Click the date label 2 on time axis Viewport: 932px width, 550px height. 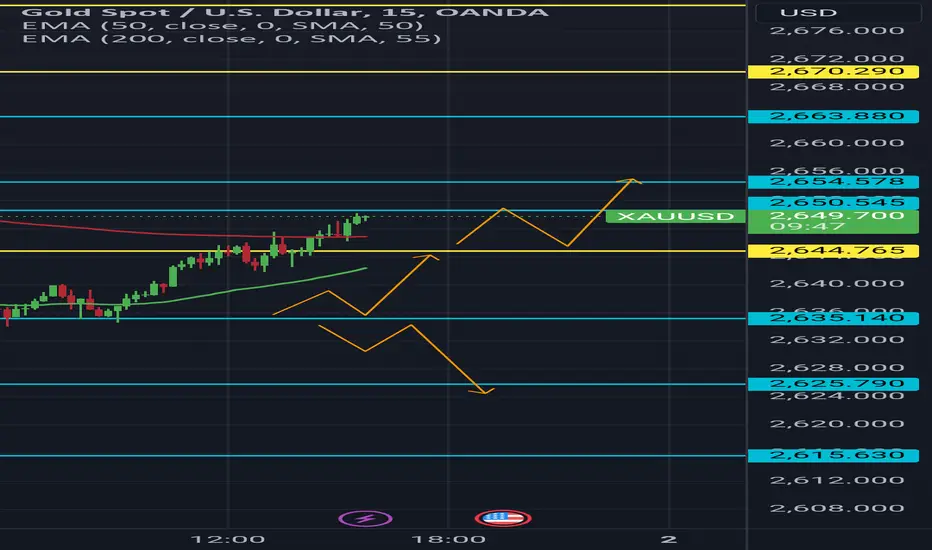[x=669, y=539]
